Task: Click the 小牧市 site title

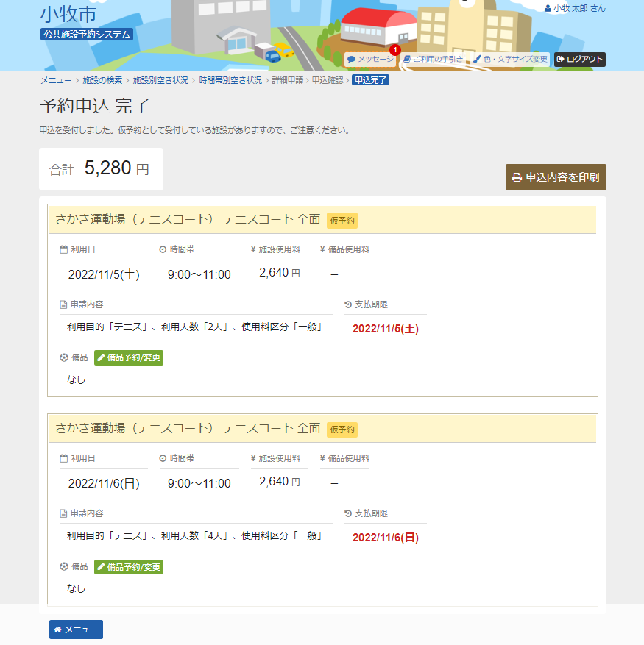Action: [x=68, y=14]
